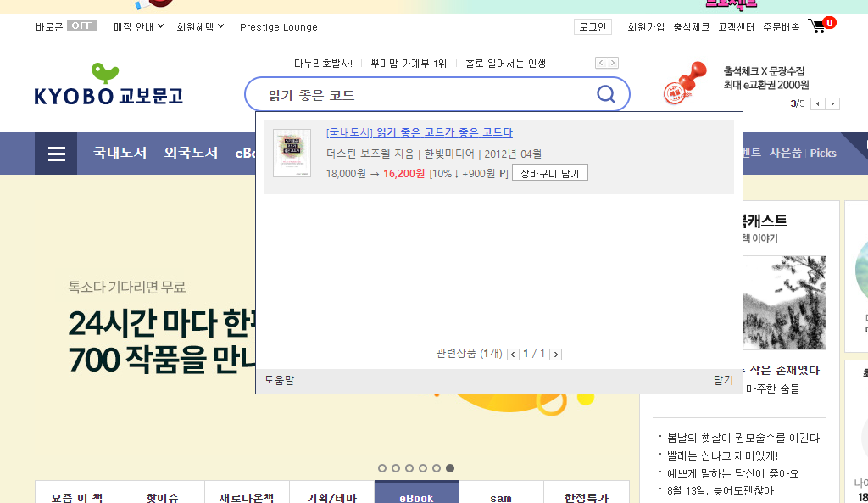Select the 국내도서 menu item
This screenshot has width=868, height=503.
(x=119, y=154)
